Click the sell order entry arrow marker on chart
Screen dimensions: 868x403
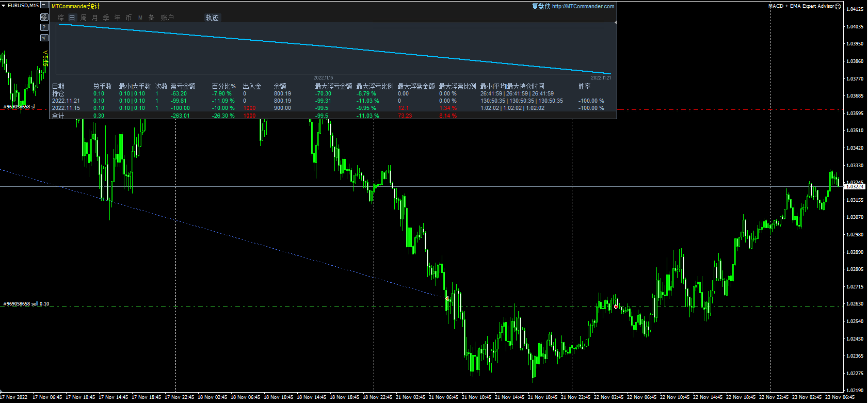pos(447,298)
